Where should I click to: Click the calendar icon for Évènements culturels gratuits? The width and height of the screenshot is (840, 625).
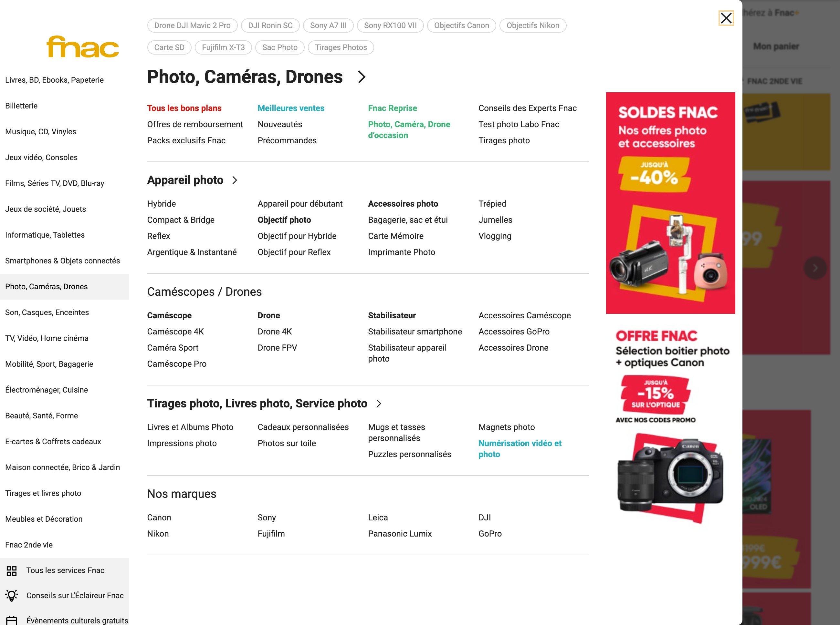tap(12, 620)
